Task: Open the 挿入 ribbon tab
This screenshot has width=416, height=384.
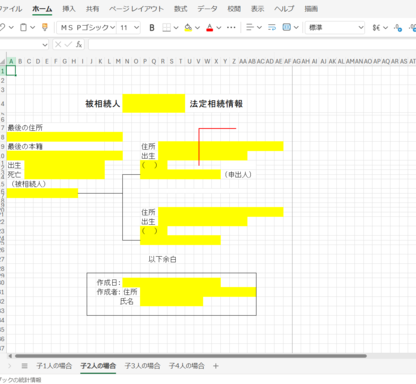Action: point(69,9)
